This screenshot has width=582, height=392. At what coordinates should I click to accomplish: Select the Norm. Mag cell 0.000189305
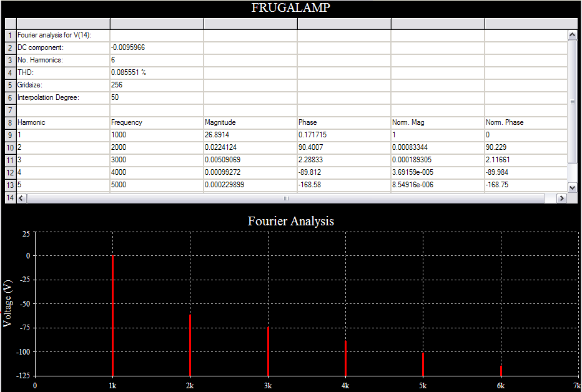[x=438, y=160]
